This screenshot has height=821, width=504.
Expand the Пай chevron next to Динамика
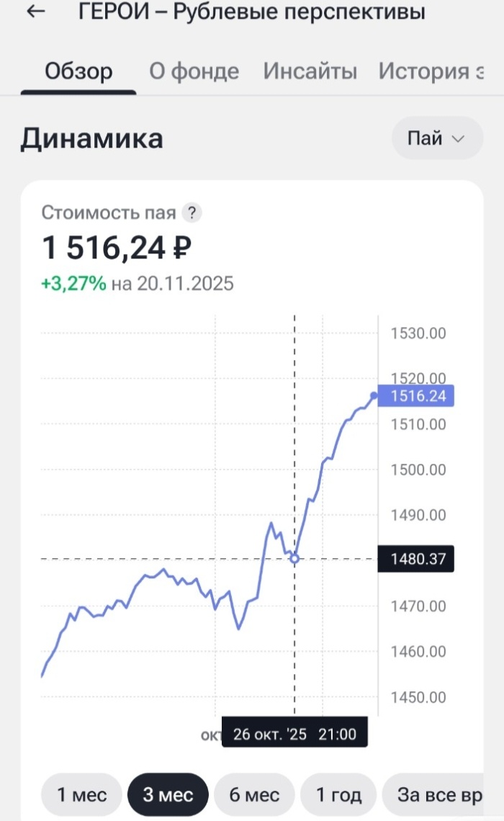tap(459, 138)
